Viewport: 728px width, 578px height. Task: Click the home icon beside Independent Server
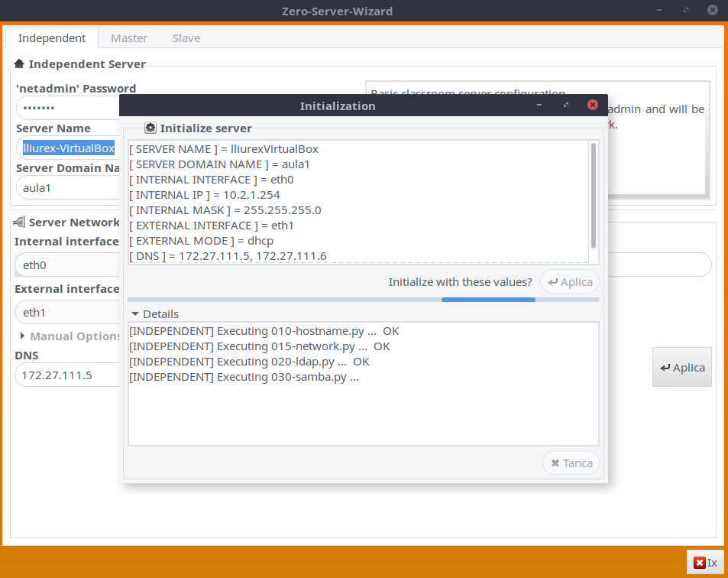pos(19,64)
